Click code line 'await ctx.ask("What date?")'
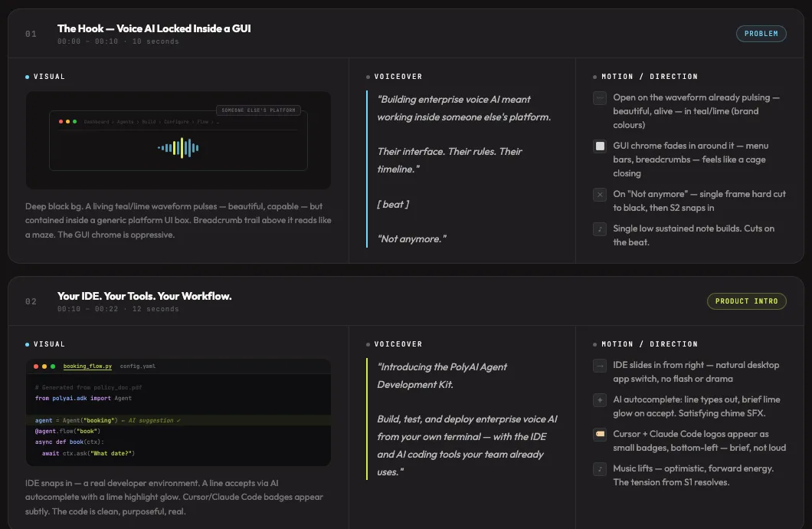Image resolution: width=812 pixels, height=529 pixels. tap(88, 453)
